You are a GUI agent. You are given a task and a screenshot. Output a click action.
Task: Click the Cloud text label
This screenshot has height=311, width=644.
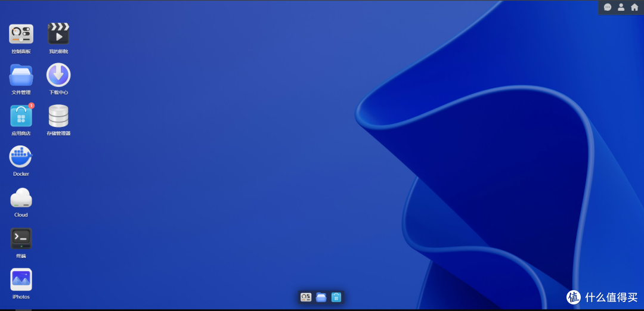click(21, 215)
